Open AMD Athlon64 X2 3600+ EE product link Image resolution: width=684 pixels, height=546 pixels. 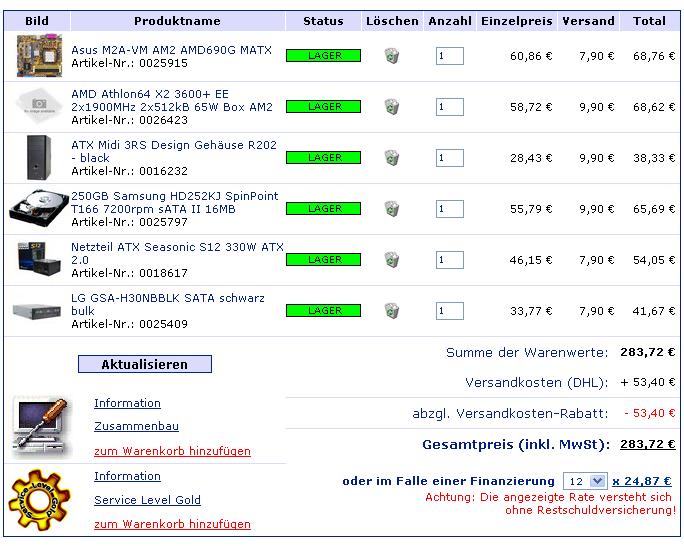point(172,101)
